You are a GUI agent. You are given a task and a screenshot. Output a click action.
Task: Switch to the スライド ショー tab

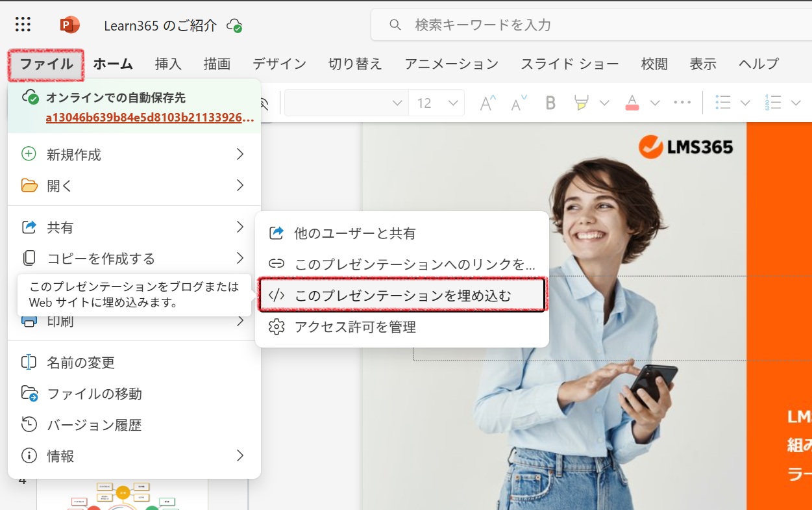pyautogui.click(x=569, y=64)
